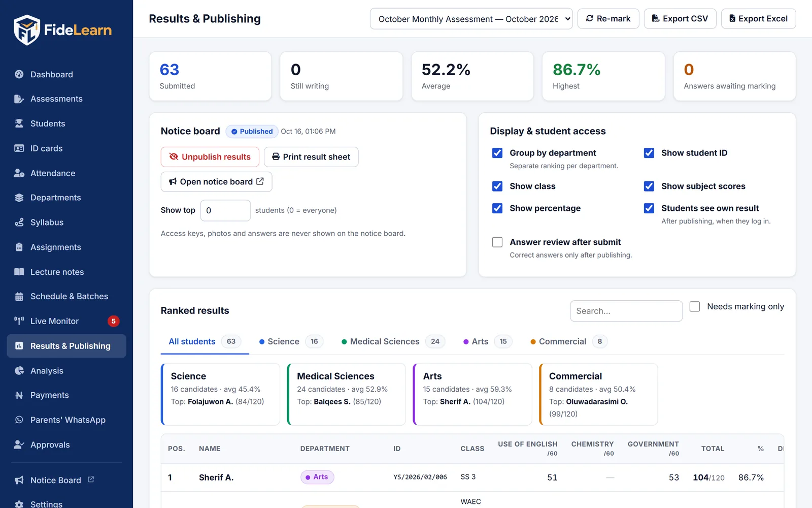Click Export CSV button
The width and height of the screenshot is (812, 508).
(680, 19)
